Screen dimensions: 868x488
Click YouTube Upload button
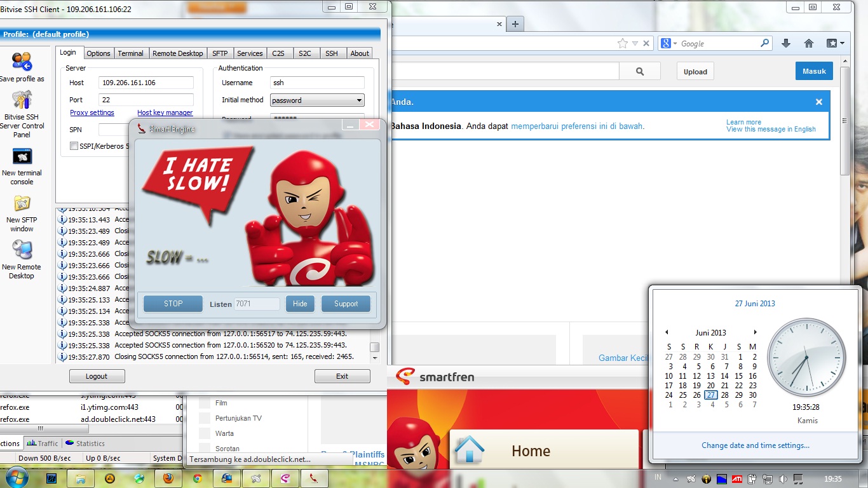[x=695, y=72]
